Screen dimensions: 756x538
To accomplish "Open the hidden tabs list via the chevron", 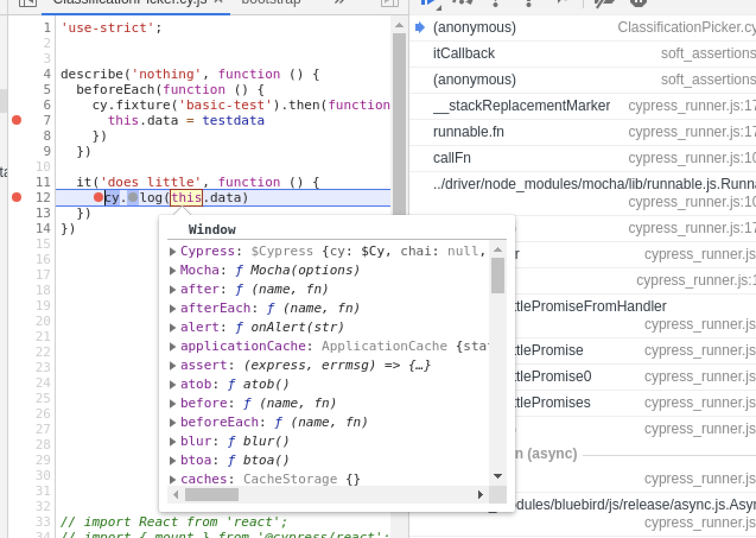I will tap(339, 2).
